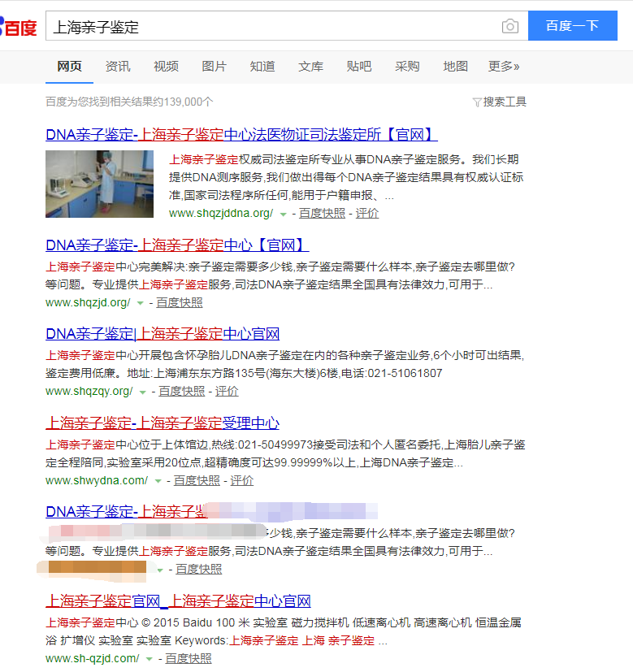Open the result 上海亲子鉴定-上海亲子鉴定受理中心
This screenshot has height=672, width=633.
(163, 423)
